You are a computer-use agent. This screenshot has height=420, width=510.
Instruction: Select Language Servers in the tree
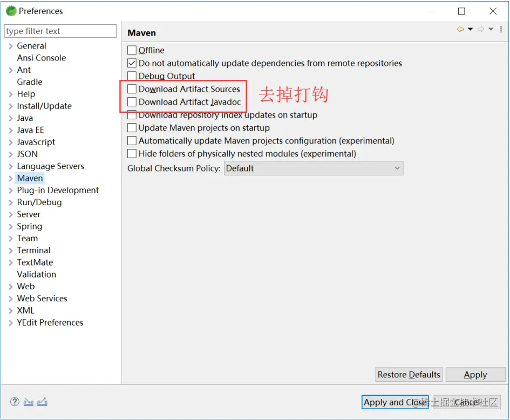click(x=50, y=166)
